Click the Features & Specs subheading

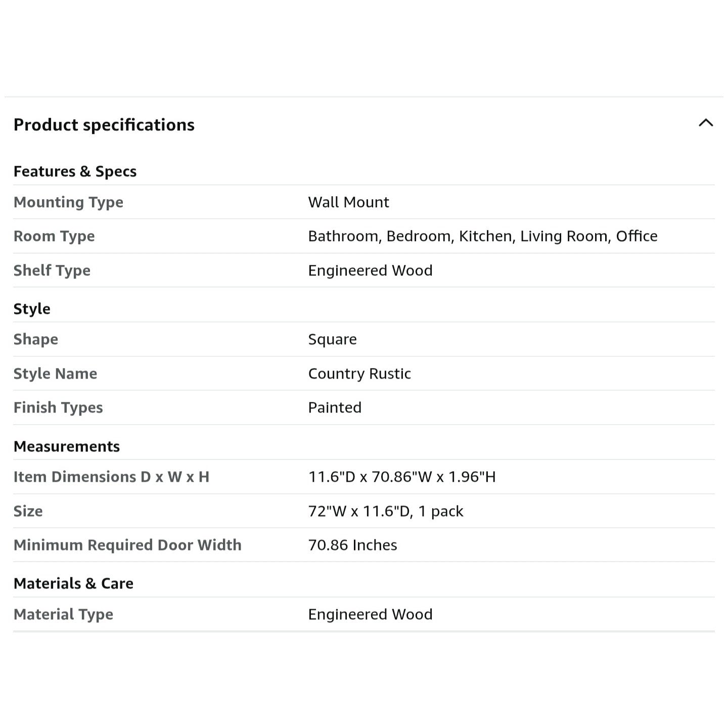tap(75, 171)
